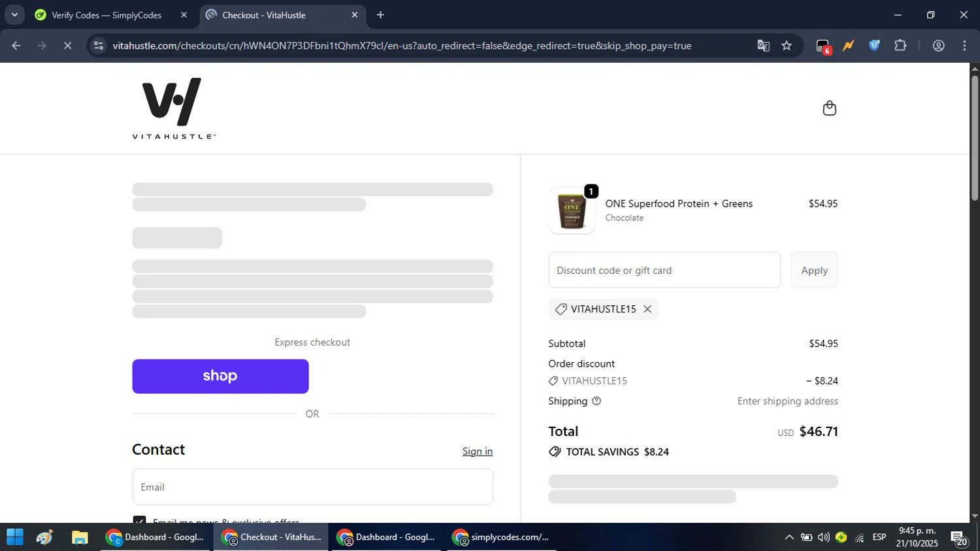
Task: Click the Apply discount button
Action: tap(814, 270)
